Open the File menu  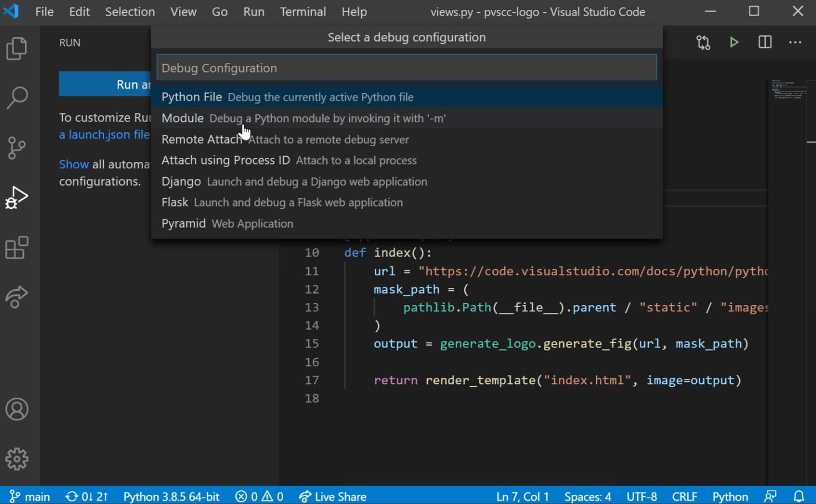click(x=44, y=12)
